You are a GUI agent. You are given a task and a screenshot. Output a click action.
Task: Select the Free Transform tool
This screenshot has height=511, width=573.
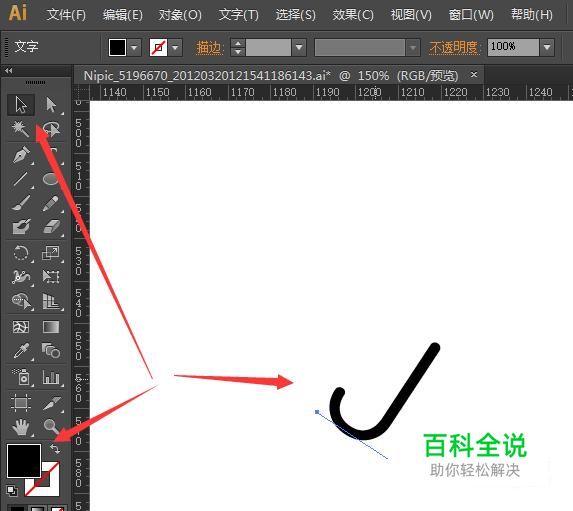[51, 277]
